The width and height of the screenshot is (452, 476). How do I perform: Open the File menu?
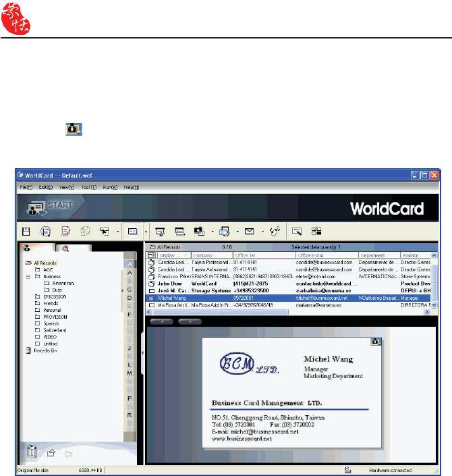[x=26, y=187]
